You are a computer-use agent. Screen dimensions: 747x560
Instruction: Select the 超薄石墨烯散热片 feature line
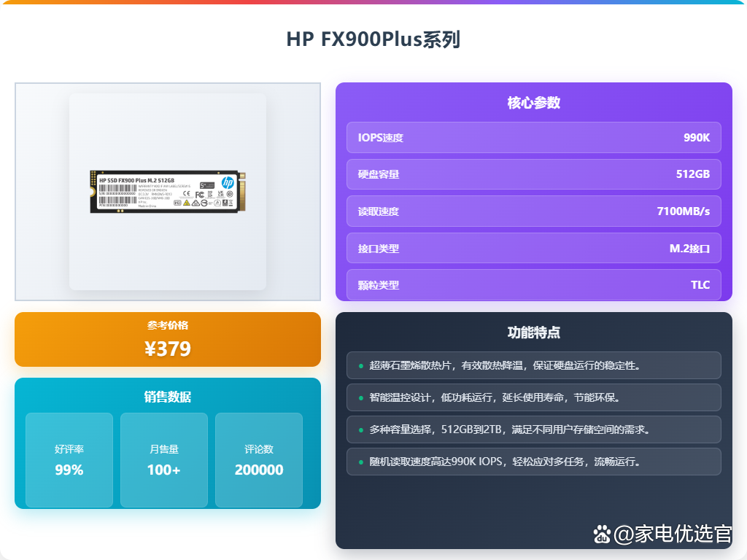(x=533, y=365)
